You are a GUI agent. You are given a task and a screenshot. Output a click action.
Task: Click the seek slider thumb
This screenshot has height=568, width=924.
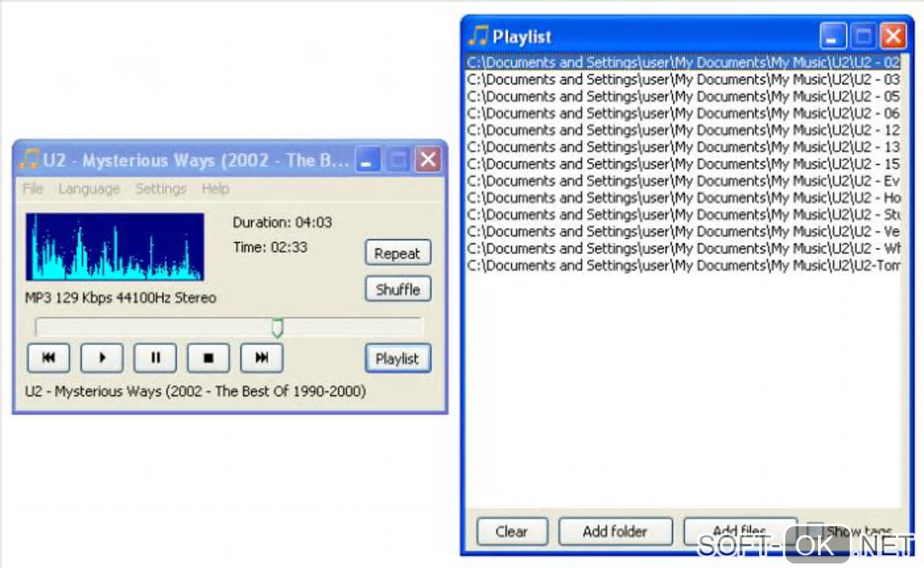(x=277, y=328)
